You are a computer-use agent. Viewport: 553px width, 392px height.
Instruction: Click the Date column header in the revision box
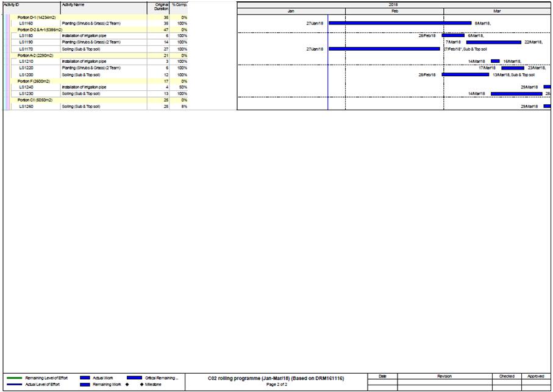pos(382,377)
